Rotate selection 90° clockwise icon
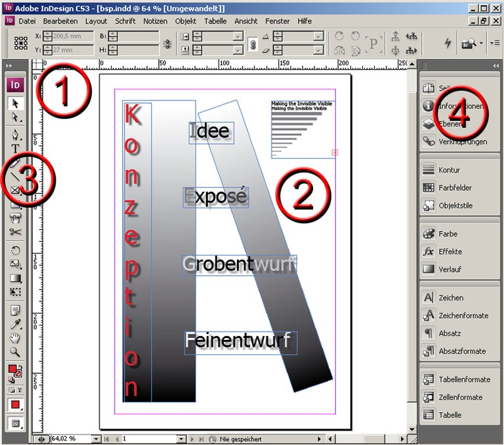 pyautogui.click(x=339, y=35)
